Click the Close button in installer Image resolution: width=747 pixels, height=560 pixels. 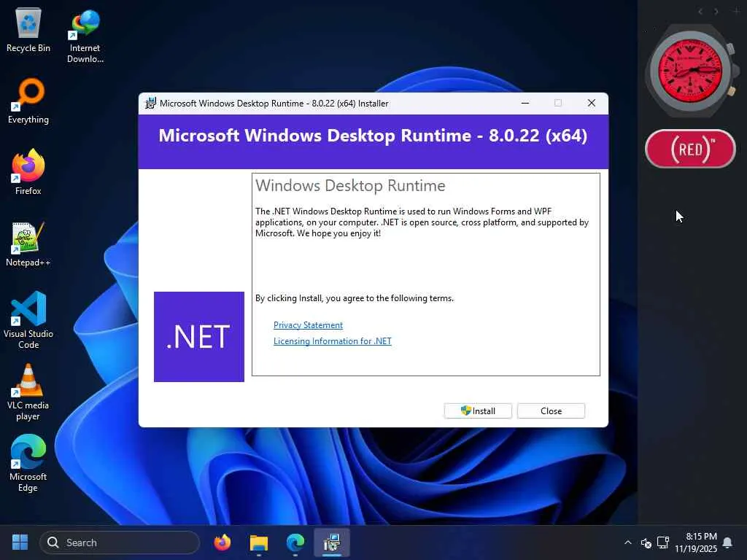551,411
